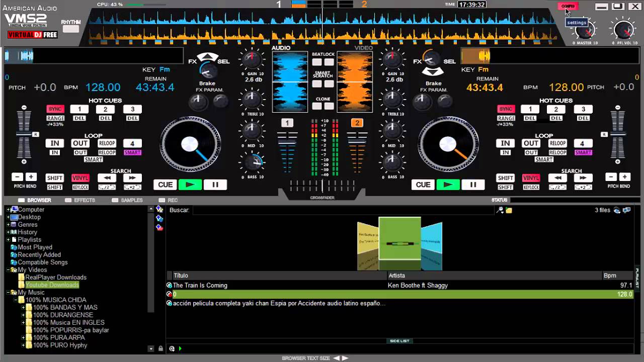Toggle KEYLOCK on the left deck
Screen dimensions: 644x362
click(x=80, y=188)
